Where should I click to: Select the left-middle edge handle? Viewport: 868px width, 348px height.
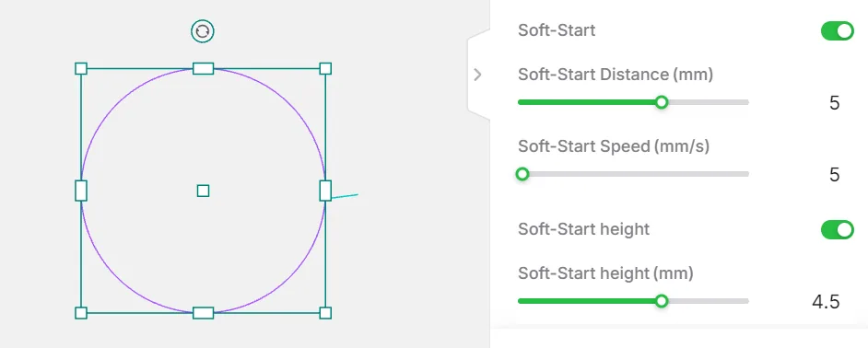point(81,191)
